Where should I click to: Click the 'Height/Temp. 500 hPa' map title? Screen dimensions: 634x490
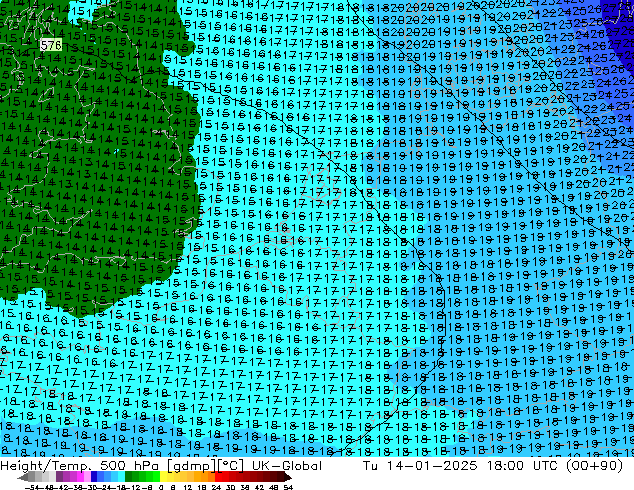pyautogui.click(x=80, y=466)
